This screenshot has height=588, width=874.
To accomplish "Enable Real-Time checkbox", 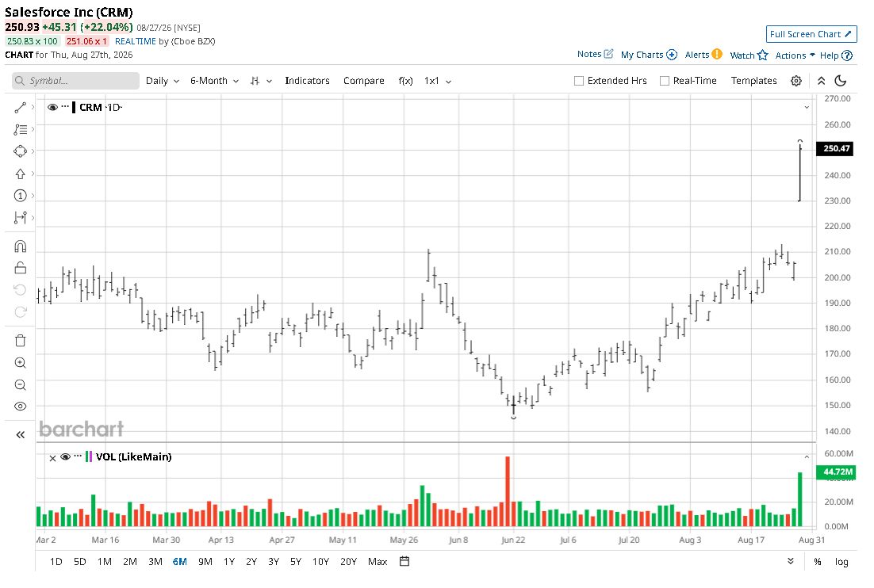I will (x=665, y=81).
